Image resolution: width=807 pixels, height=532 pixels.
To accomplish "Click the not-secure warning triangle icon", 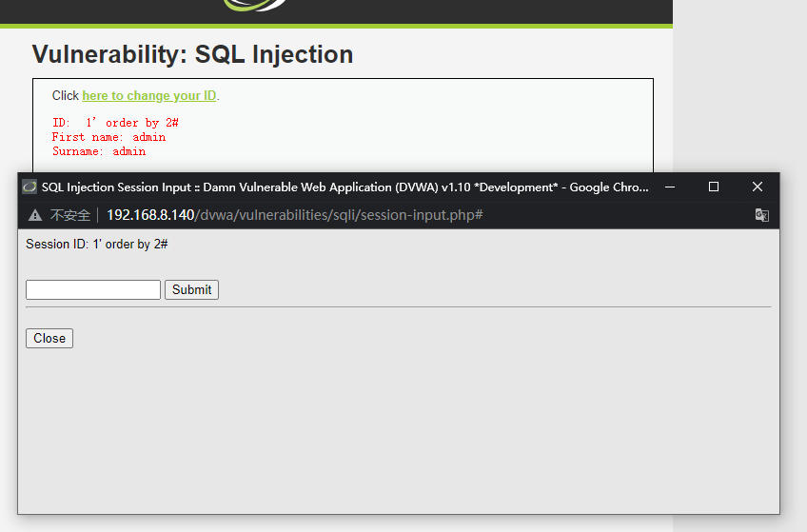I will coord(35,215).
